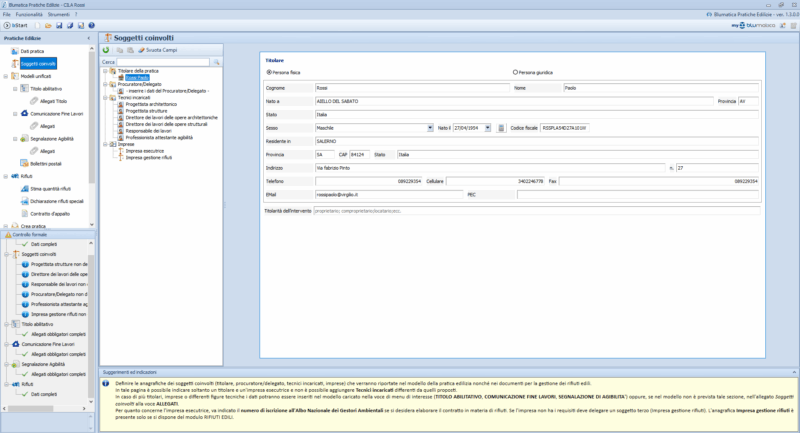The image size is (800, 433).
Task: Select Progettista architettonico in the tree
Action: [x=152, y=104]
